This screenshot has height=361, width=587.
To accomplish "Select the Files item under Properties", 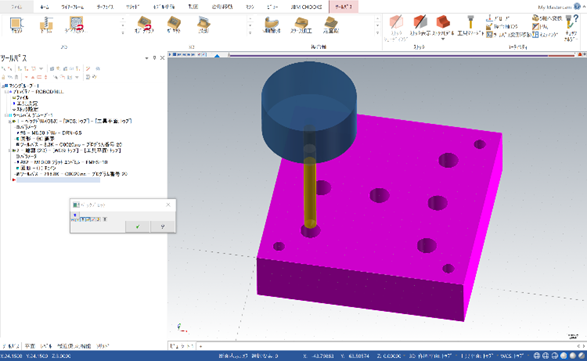I will (x=22, y=97).
